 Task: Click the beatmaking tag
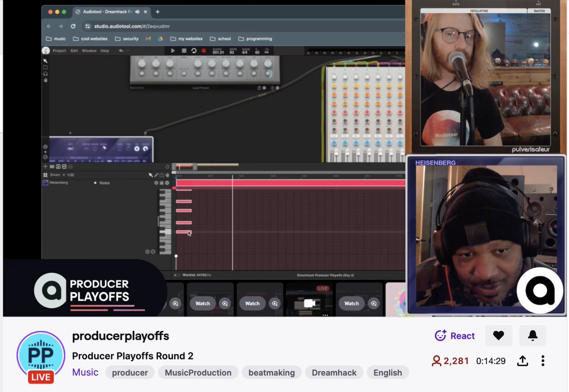point(272,373)
